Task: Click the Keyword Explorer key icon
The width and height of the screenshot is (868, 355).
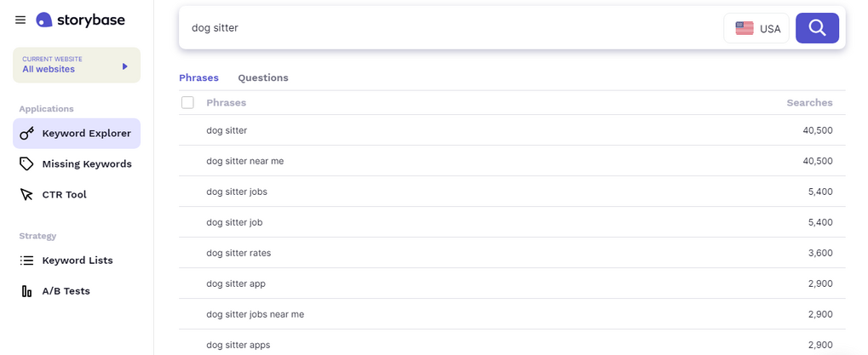Action: coord(26,134)
